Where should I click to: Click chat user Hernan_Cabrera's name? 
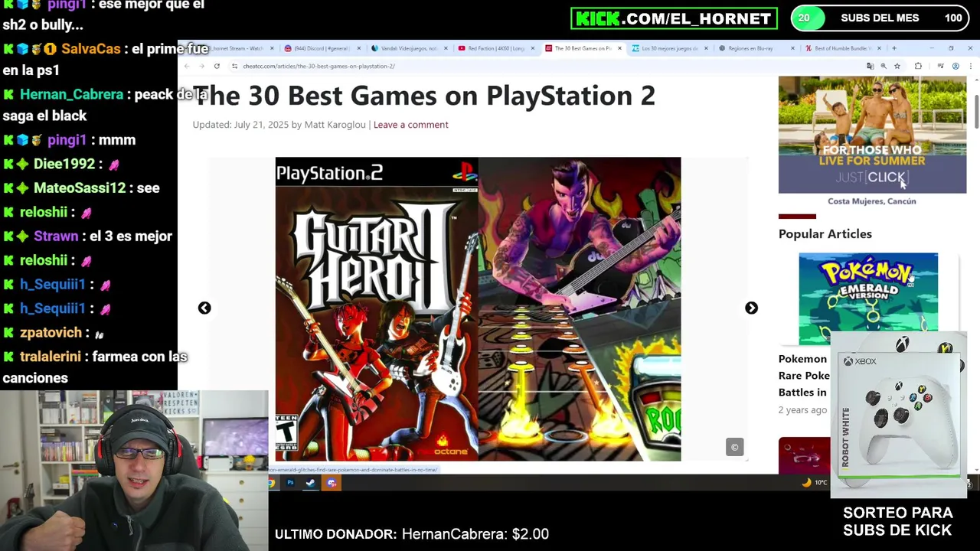[x=71, y=95]
